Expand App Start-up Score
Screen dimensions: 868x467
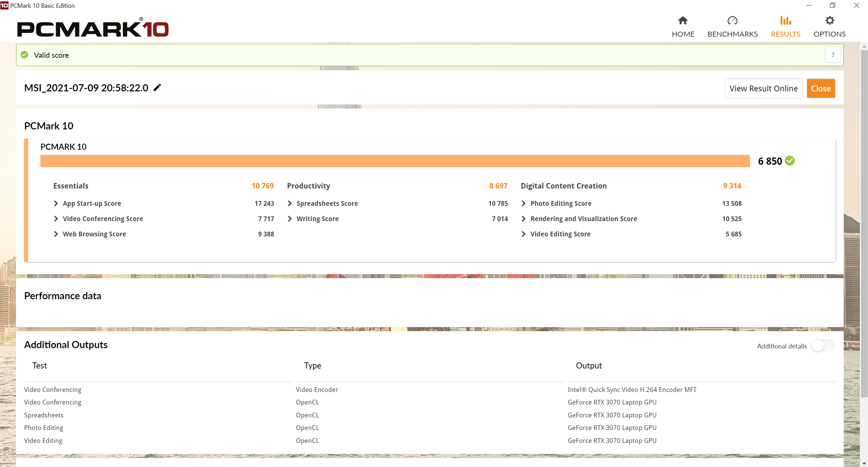pos(56,203)
